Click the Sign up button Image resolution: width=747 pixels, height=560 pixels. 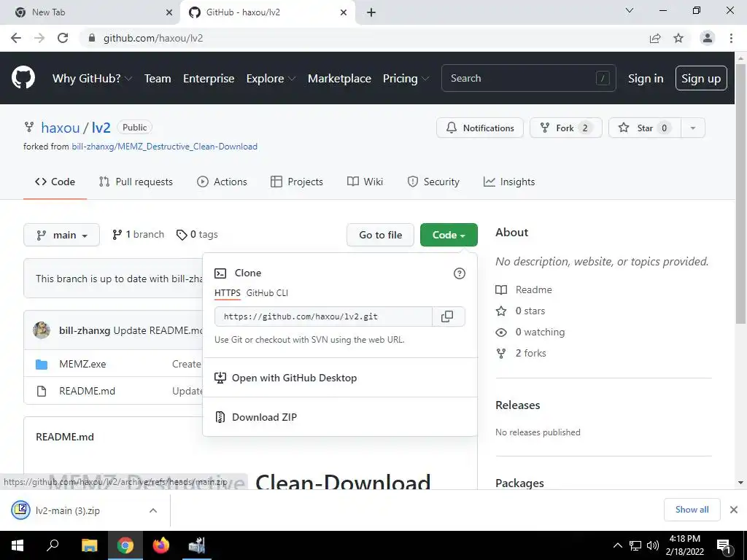(x=701, y=78)
